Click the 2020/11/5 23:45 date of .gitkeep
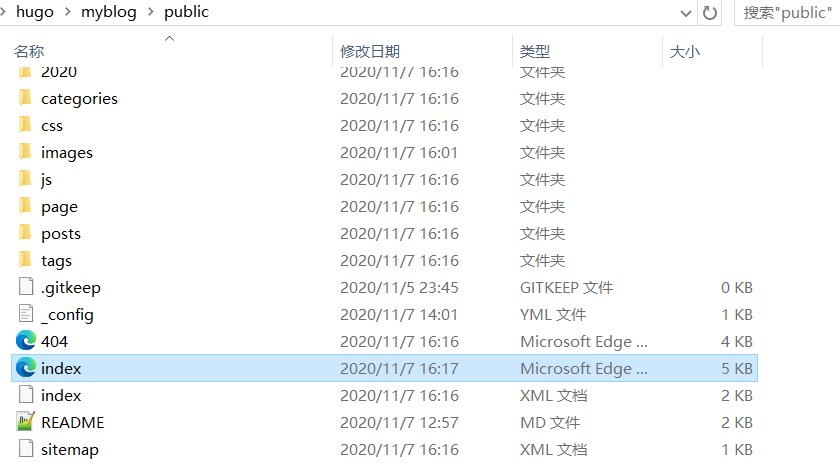Image resolution: width=840 pixels, height=471 pixels. point(399,288)
